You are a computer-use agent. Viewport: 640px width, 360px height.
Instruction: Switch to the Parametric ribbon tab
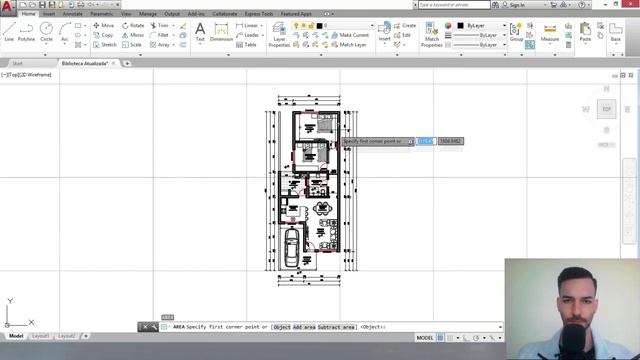pos(102,14)
